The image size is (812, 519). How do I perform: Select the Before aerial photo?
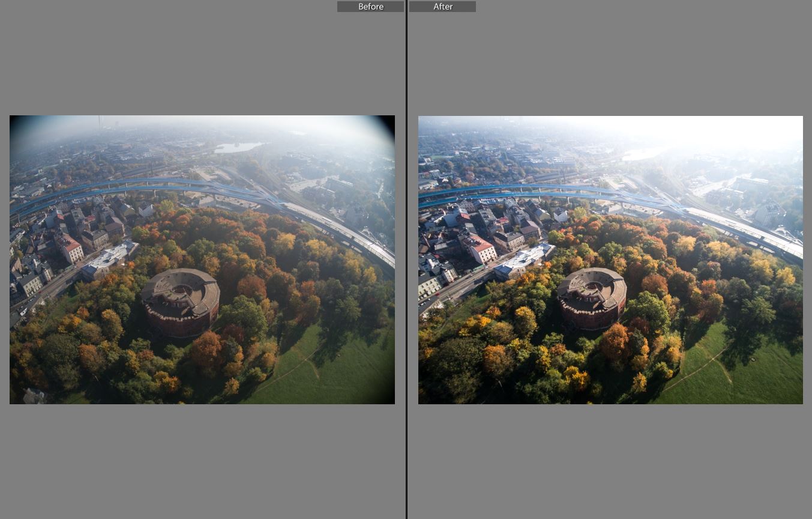202,259
